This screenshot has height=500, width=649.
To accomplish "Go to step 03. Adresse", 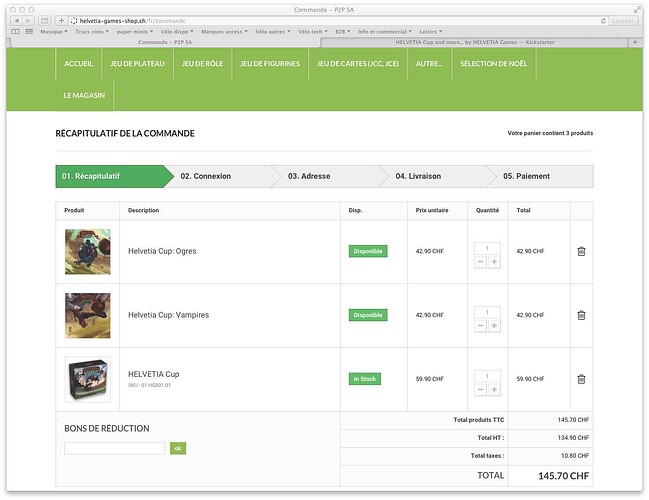I will click(329, 176).
